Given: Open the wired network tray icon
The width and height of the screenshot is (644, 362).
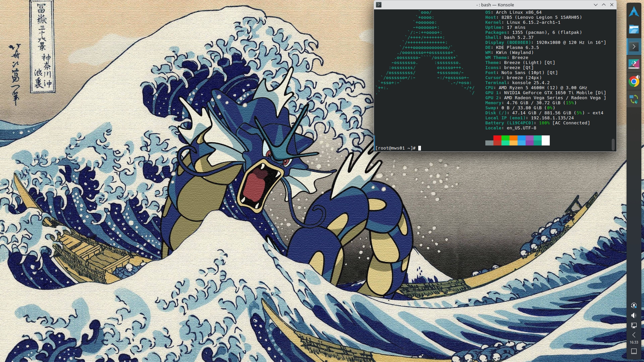Looking at the screenshot, I should [x=634, y=325].
